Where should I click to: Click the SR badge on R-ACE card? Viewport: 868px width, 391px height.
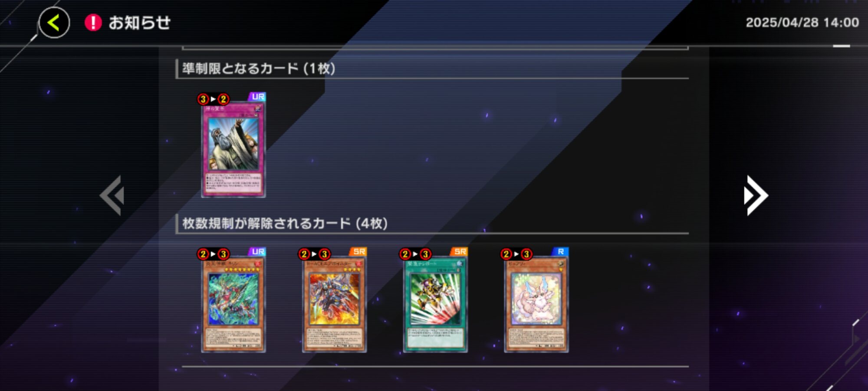358,252
